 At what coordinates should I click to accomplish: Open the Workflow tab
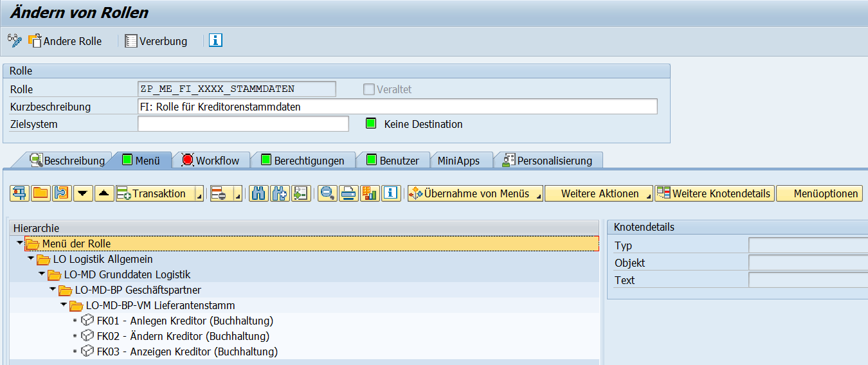(210, 161)
